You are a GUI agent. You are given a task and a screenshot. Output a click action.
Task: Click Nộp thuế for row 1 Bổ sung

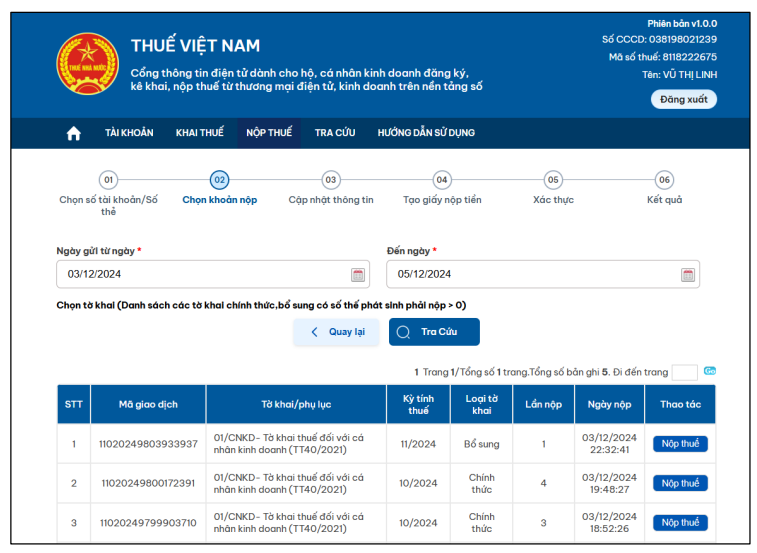[680, 444]
